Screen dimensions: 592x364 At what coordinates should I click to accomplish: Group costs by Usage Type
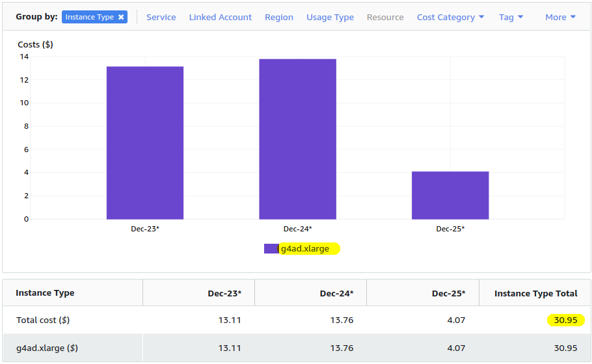coord(330,18)
